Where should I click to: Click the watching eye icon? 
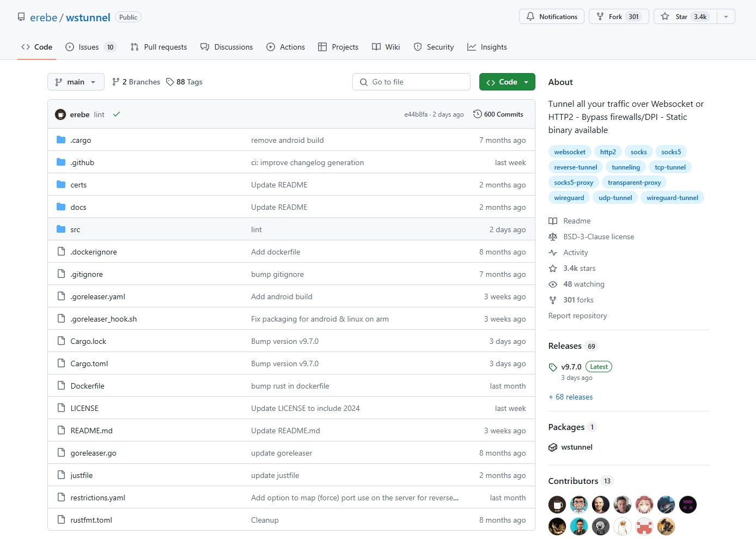pyautogui.click(x=553, y=284)
